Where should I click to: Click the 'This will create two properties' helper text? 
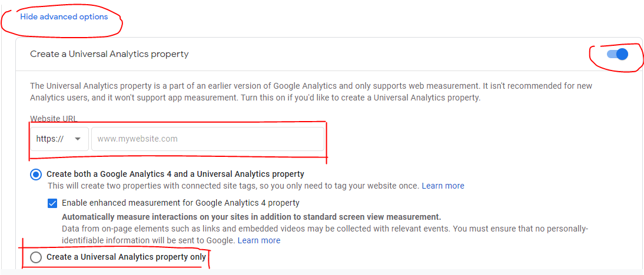tap(233, 186)
